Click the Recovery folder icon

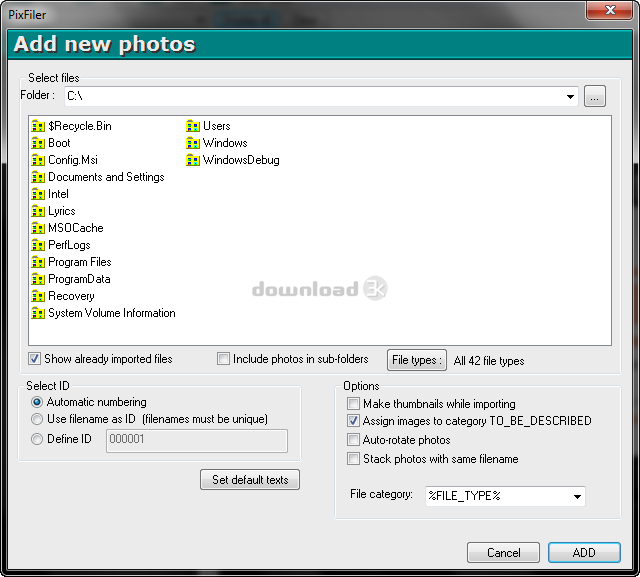(x=38, y=296)
